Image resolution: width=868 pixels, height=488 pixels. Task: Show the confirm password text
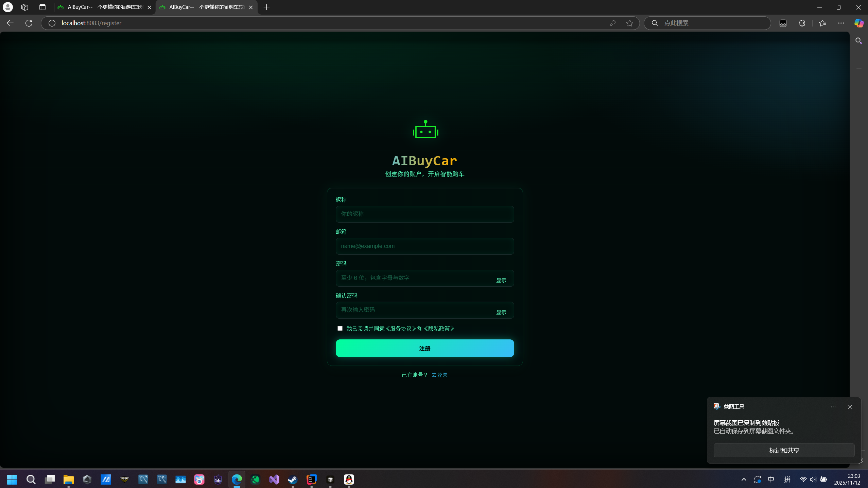coord(501,312)
